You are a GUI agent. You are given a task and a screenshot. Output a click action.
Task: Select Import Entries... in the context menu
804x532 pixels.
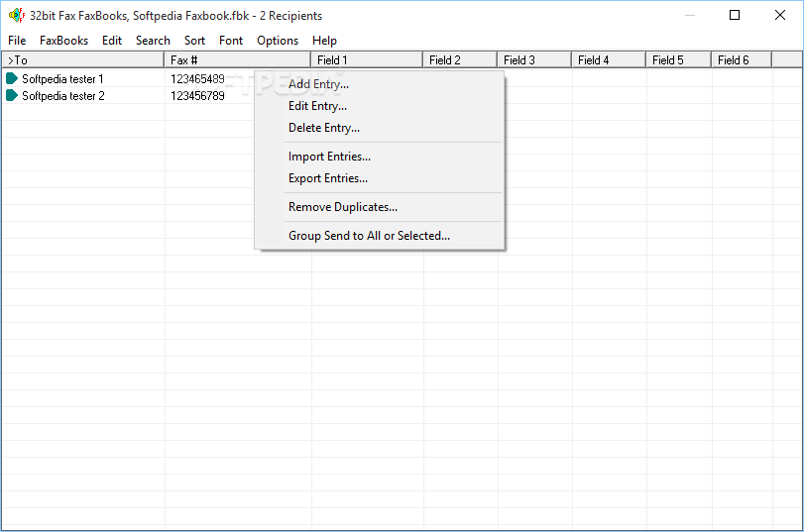(x=380, y=157)
